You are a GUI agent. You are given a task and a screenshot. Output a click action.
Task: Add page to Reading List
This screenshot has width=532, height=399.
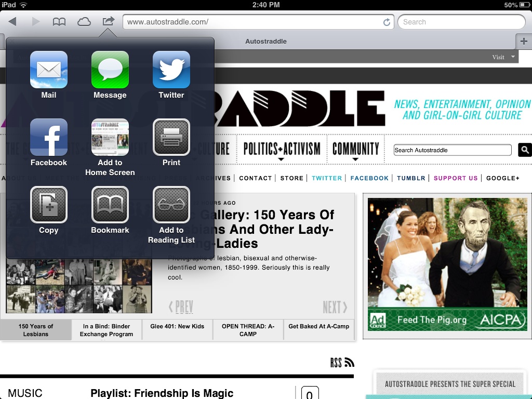(x=171, y=205)
